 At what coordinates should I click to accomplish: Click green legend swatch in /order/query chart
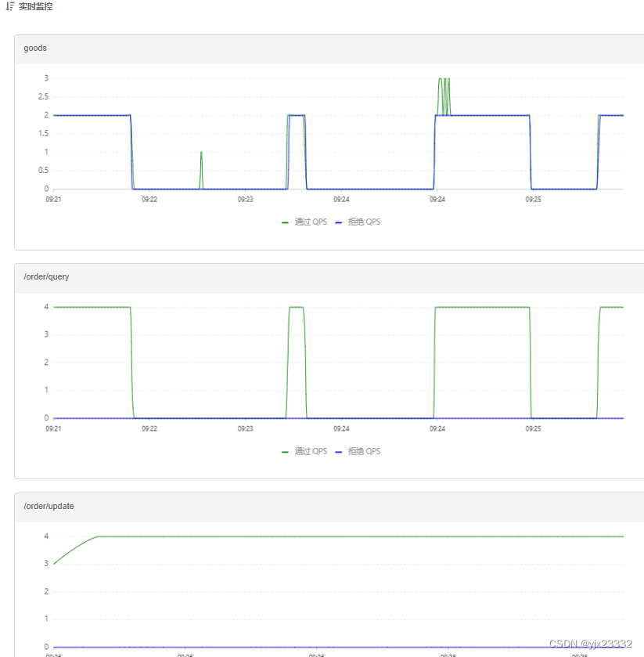[x=285, y=452]
